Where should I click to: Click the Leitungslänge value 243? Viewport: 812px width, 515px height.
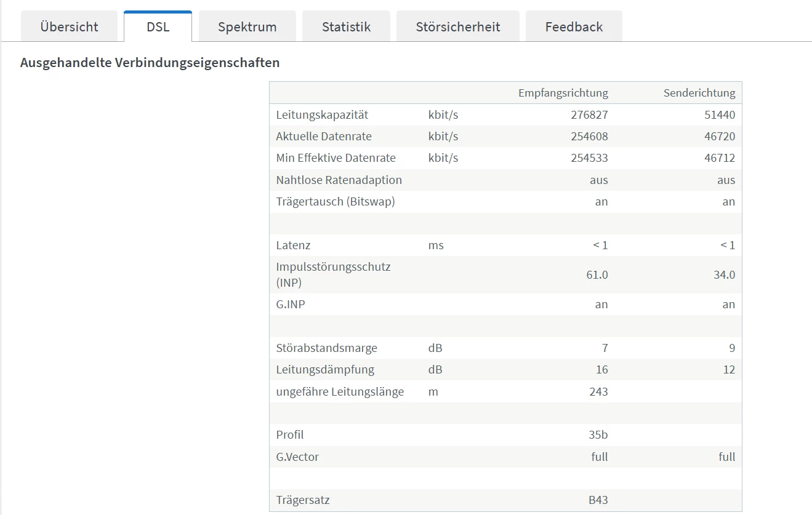[x=598, y=392]
